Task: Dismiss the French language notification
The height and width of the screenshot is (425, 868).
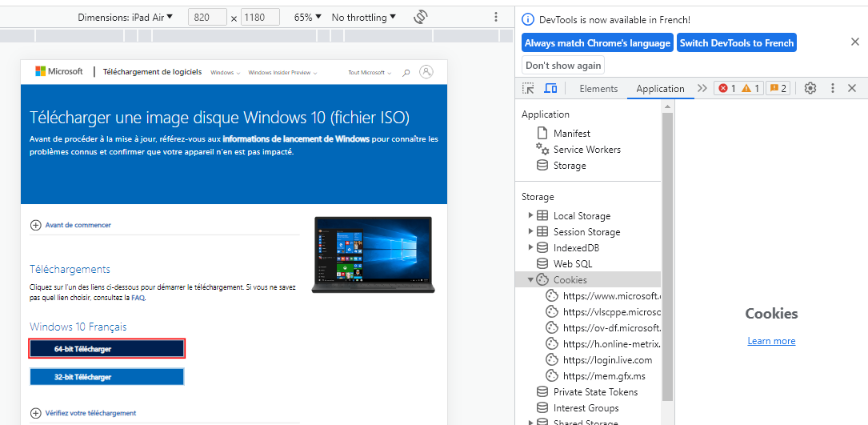Action: pos(854,42)
